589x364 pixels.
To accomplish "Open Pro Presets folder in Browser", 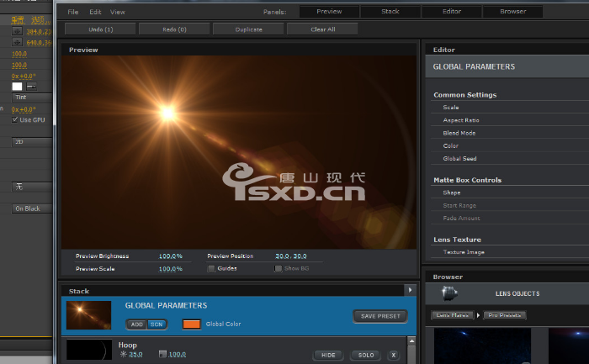I will point(505,315).
